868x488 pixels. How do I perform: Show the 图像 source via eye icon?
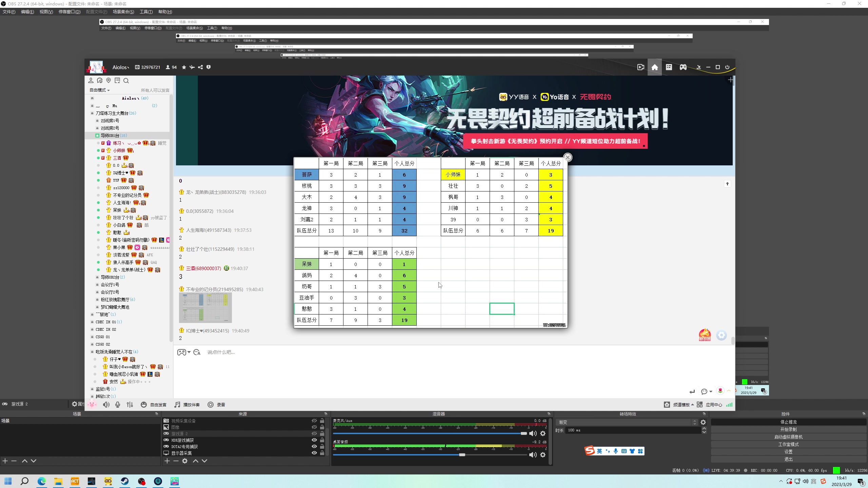pos(314,427)
